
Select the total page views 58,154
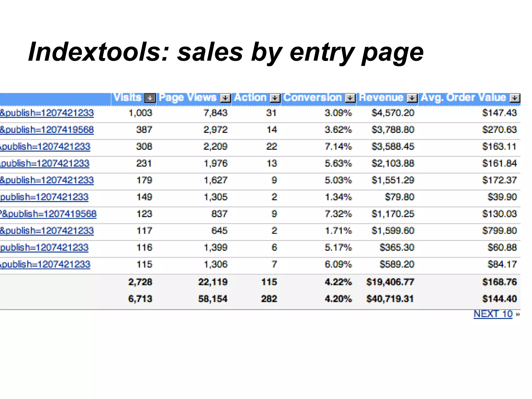[x=213, y=299]
